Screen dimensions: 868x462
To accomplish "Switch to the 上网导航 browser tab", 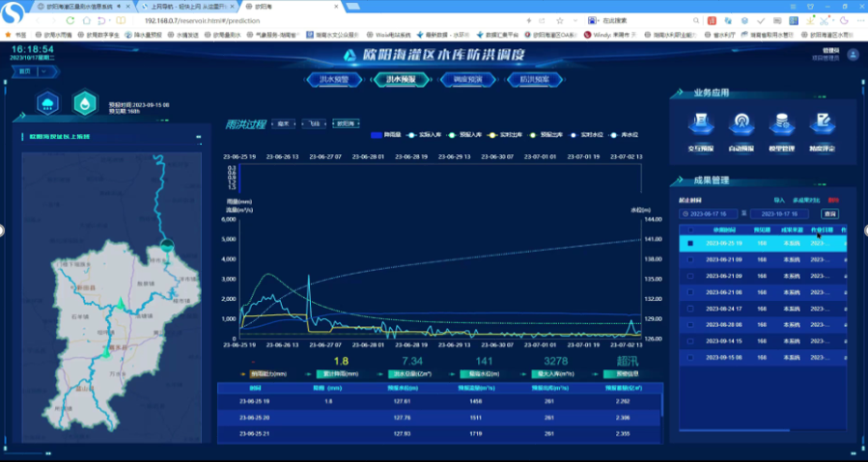I will click(188, 7).
